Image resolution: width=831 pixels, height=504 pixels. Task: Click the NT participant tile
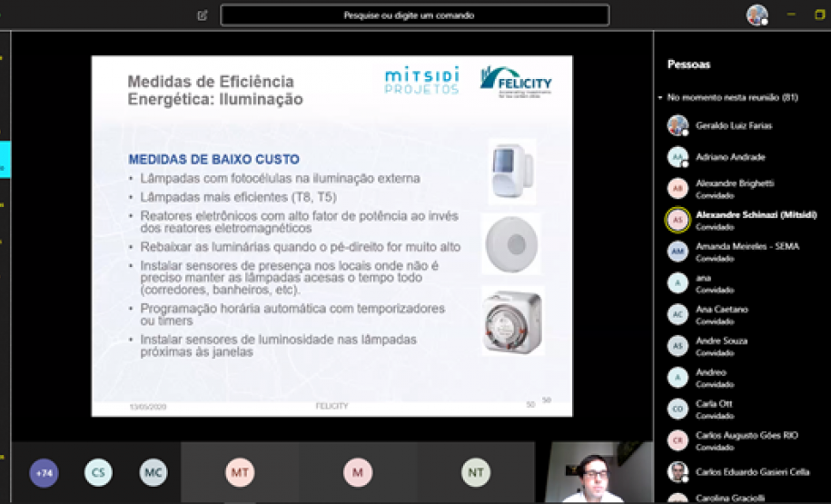coord(476,472)
